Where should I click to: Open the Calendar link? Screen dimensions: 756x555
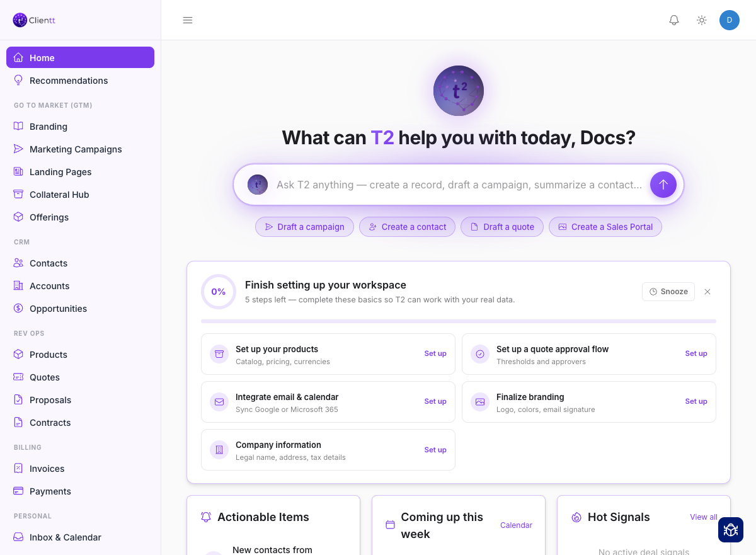(x=516, y=525)
